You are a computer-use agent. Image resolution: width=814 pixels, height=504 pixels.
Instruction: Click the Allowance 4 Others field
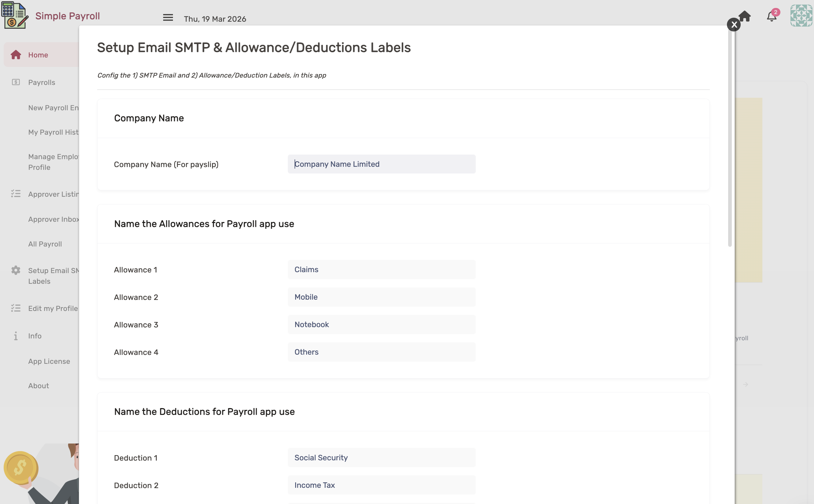381,352
